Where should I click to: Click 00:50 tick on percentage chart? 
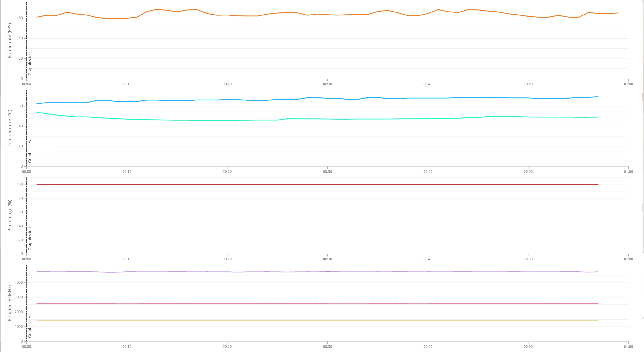528,259
